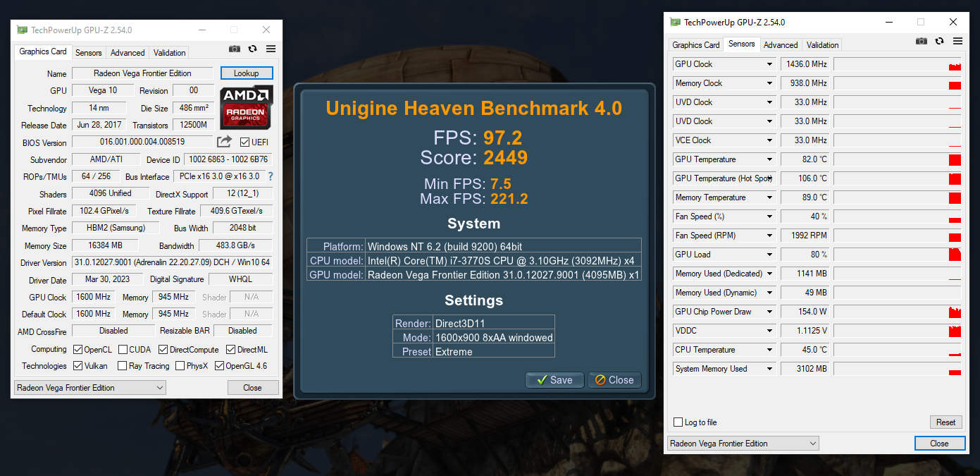Viewport: 980px width, 476px height.
Task: Click the GPU Temperature sensor graph
Action: 898,159
